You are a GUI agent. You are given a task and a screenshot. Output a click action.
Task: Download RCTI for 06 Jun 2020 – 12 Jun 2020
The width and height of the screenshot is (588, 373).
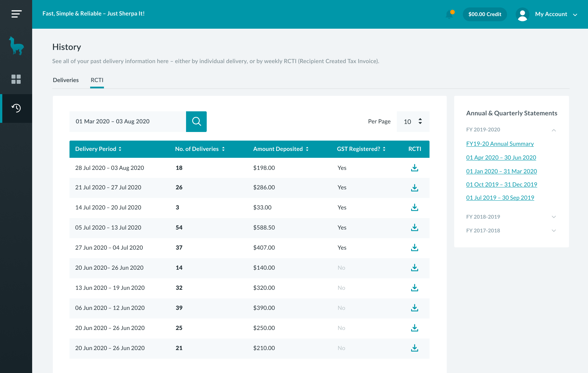[415, 308]
